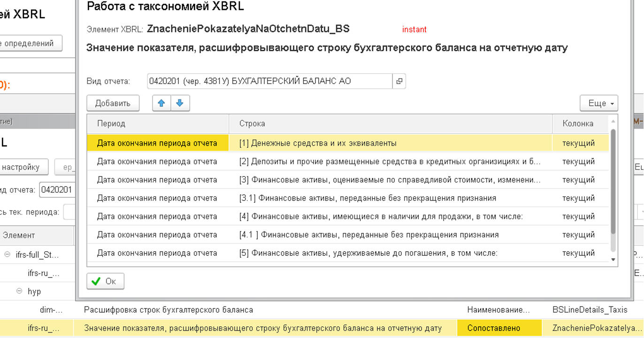Click the Колонка column header
Viewport: 644px width, 338px height.
pos(578,124)
